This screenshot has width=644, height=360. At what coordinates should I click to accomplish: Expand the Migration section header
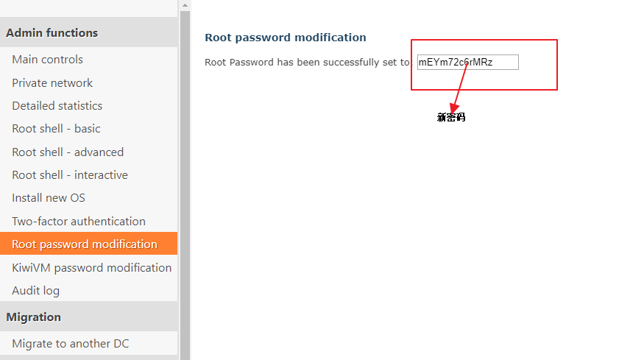[x=33, y=317]
